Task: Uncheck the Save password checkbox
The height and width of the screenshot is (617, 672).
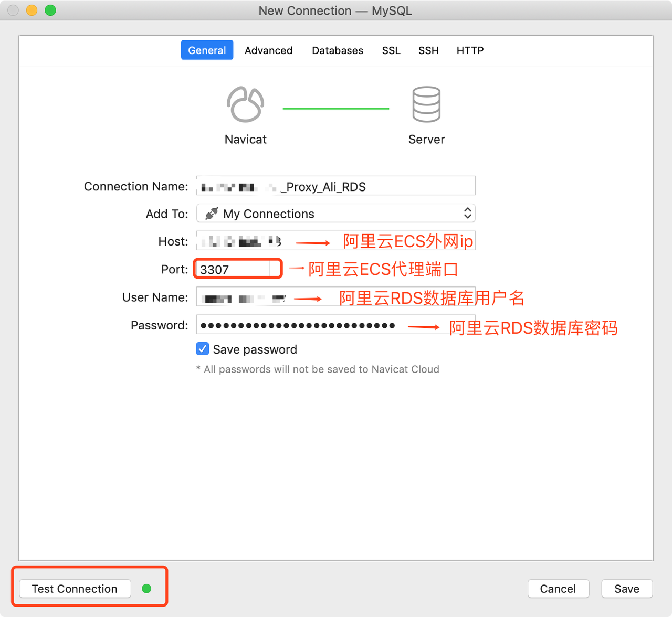Action: click(x=202, y=349)
